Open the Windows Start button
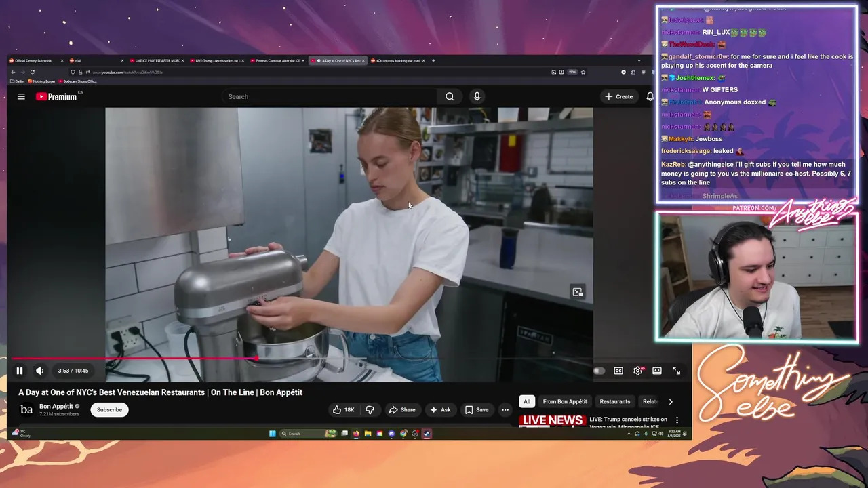Screen dimensions: 868x488 coord(273,434)
